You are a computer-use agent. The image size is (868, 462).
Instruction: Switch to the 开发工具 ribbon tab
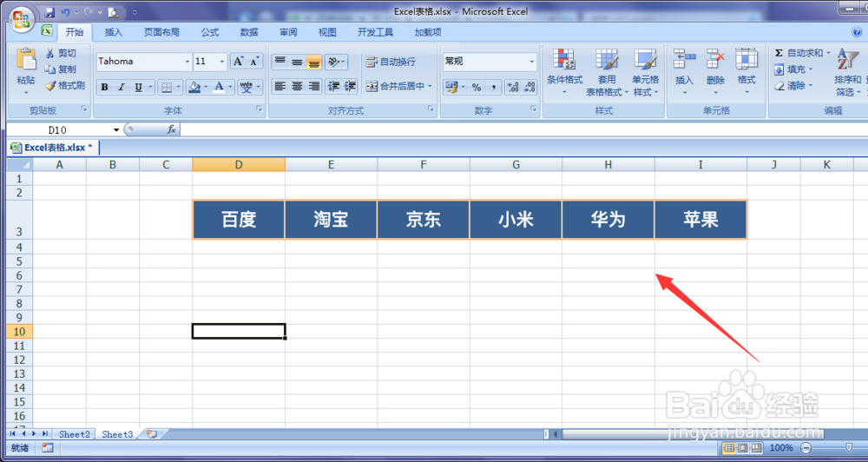(375, 32)
